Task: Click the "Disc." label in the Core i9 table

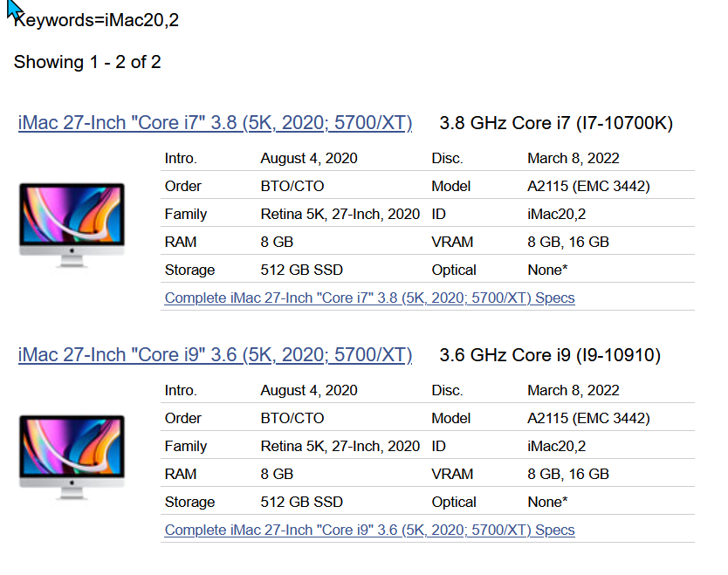Action: [x=447, y=390]
